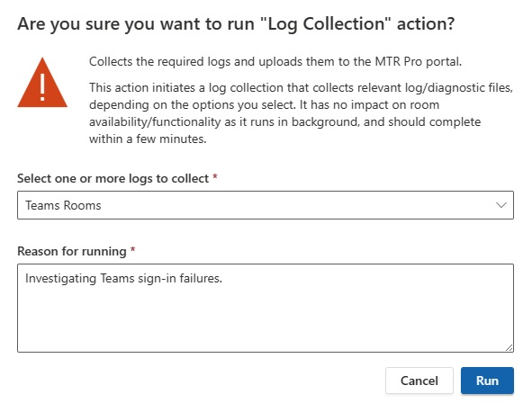Click the exclamation mark inside the warning triangle

(x=42, y=87)
